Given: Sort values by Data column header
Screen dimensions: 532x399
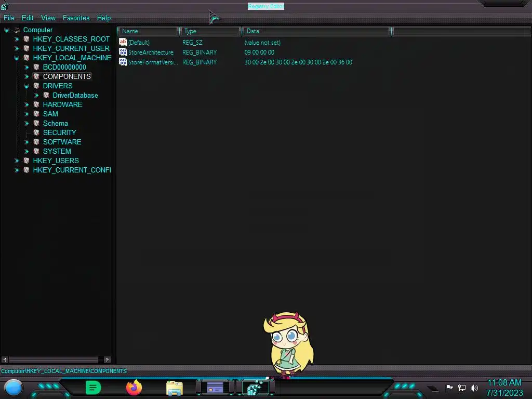Looking at the screenshot, I should tap(316, 31).
